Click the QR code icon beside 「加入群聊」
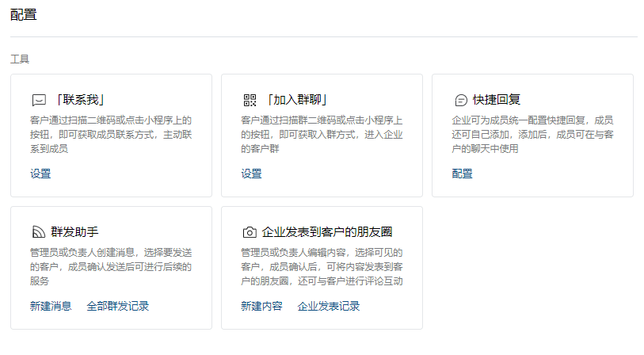This screenshot has width=644, height=355. (250, 100)
